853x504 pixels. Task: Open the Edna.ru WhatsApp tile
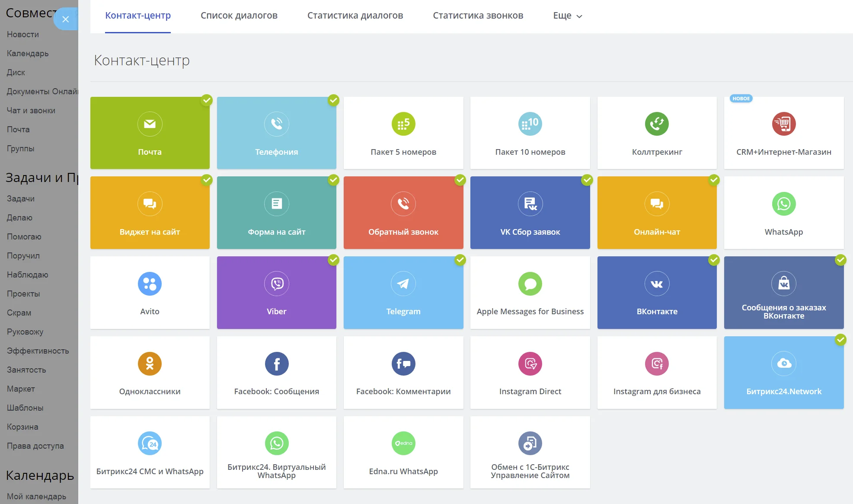pyautogui.click(x=403, y=453)
